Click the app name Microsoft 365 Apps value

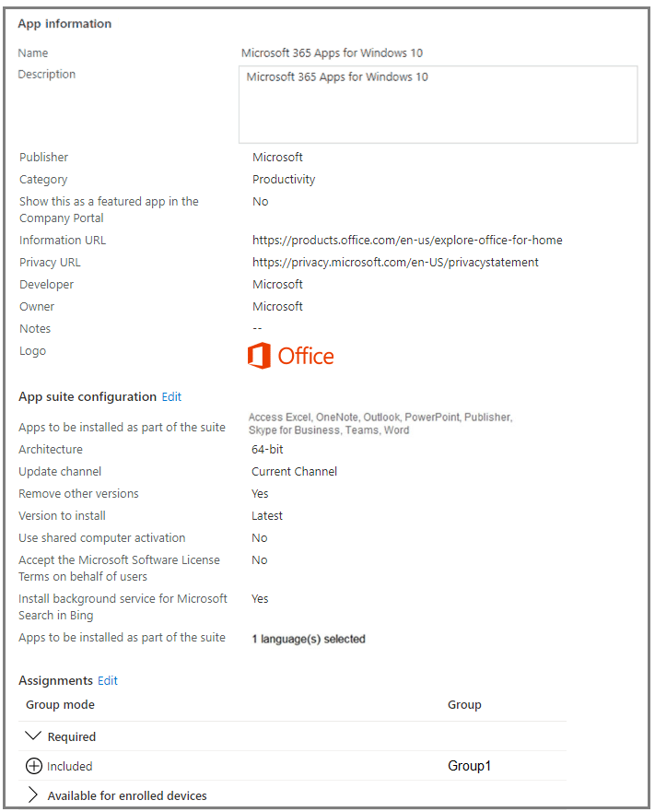point(332,53)
